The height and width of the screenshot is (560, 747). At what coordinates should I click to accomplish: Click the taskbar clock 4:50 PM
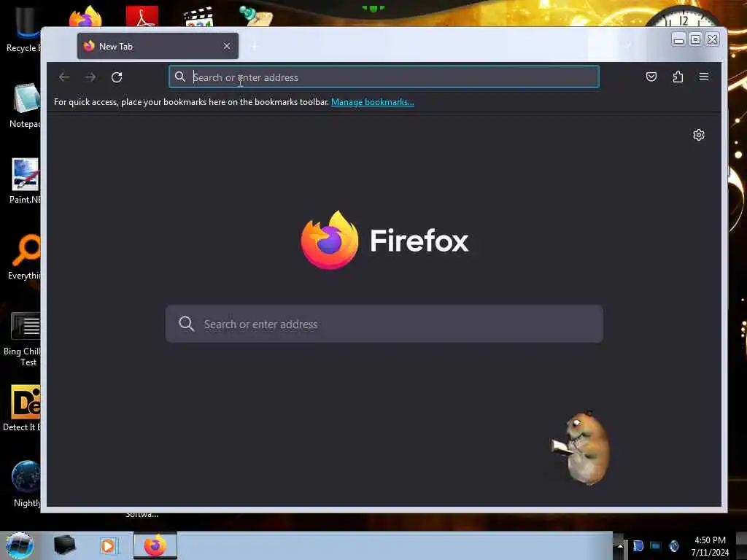point(710,546)
